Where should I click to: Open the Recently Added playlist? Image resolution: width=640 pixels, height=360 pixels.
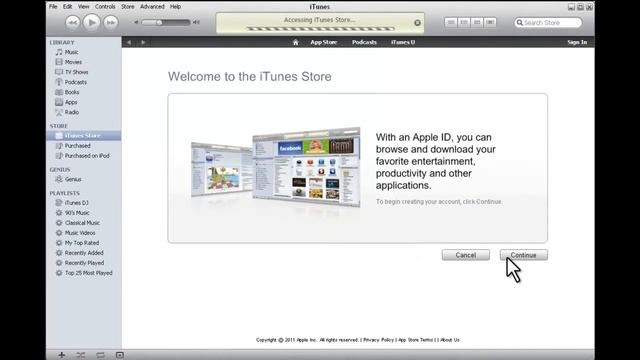coord(84,253)
